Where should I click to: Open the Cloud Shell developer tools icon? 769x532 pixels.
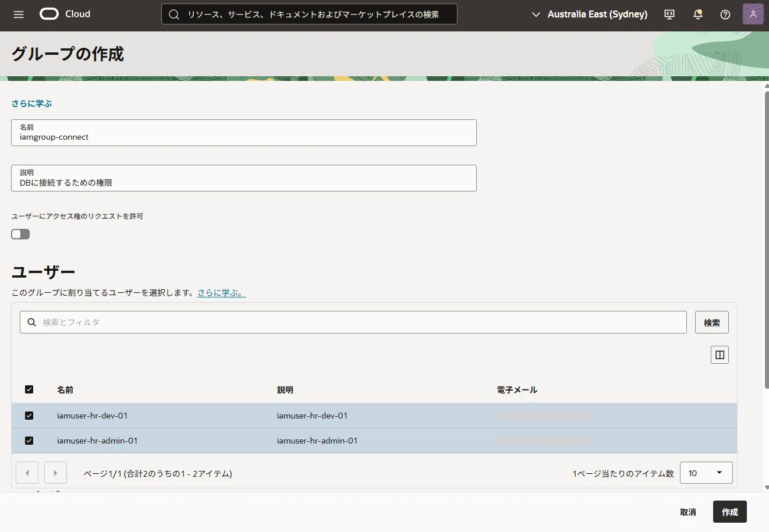pos(669,15)
